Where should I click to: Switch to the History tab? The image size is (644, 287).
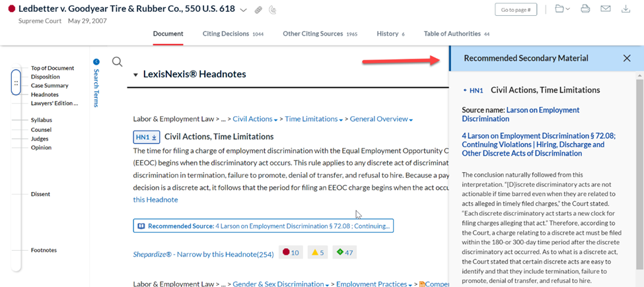pyautogui.click(x=390, y=34)
